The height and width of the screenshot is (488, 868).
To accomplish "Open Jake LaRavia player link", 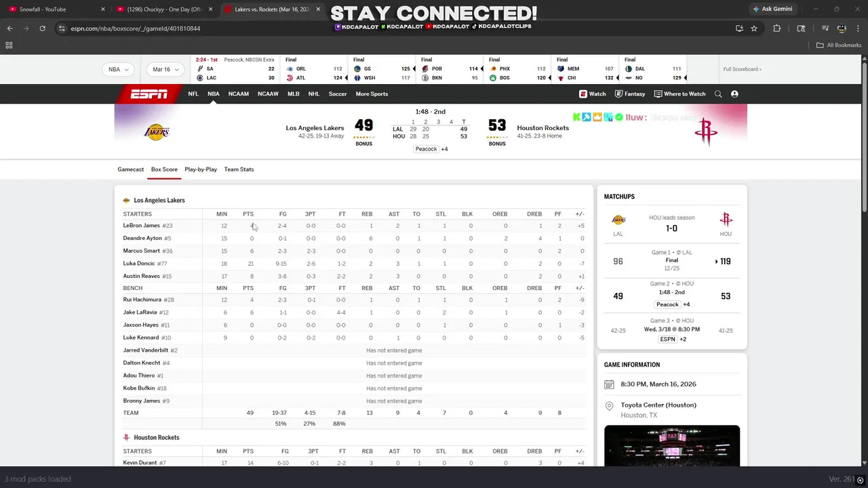I will coord(140,312).
